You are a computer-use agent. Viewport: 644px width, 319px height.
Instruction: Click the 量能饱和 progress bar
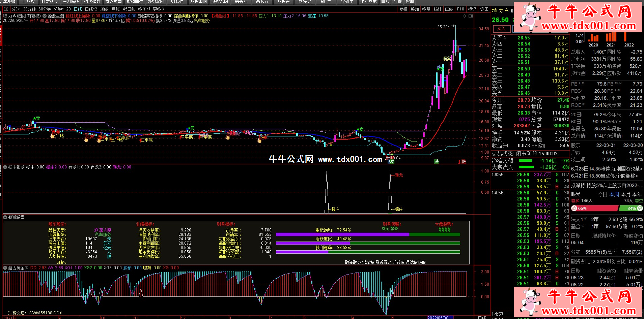point(368,234)
